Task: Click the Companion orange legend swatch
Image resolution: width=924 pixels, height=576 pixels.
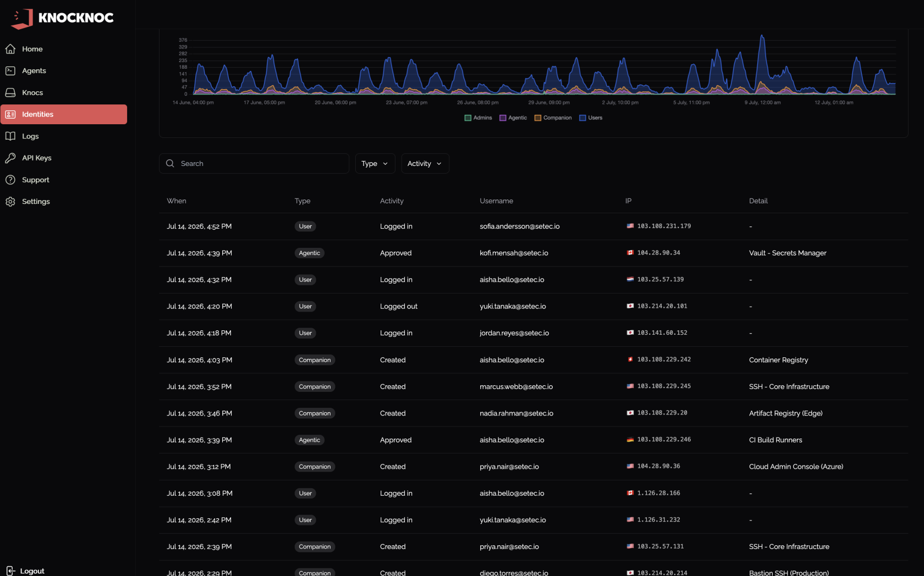Action: pos(538,118)
